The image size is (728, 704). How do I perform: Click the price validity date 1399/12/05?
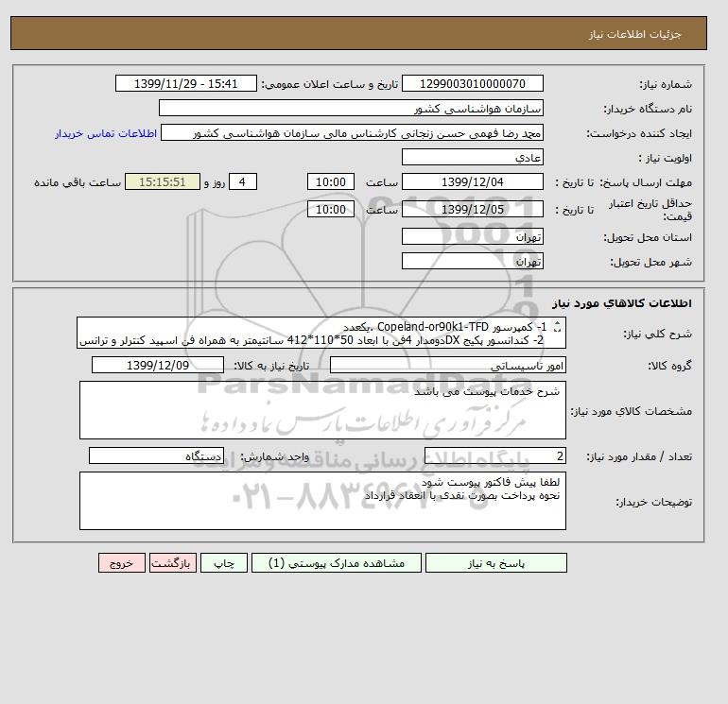coord(472,209)
